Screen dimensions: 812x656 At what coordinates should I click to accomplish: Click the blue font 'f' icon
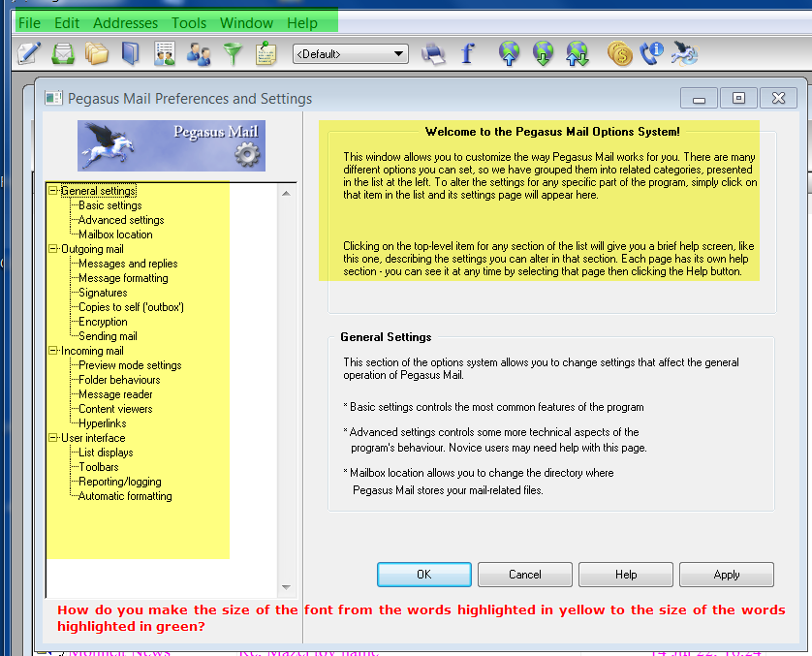(467, 54)
